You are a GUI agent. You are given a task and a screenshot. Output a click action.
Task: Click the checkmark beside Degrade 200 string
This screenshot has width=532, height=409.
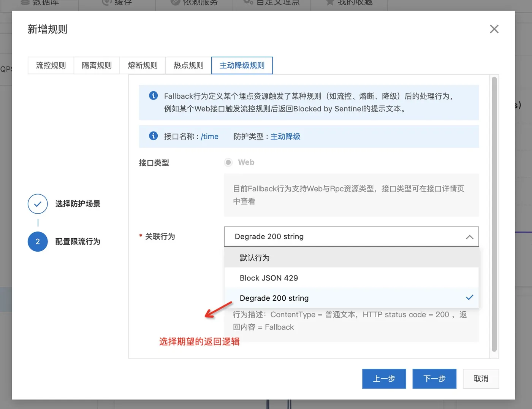470,297
